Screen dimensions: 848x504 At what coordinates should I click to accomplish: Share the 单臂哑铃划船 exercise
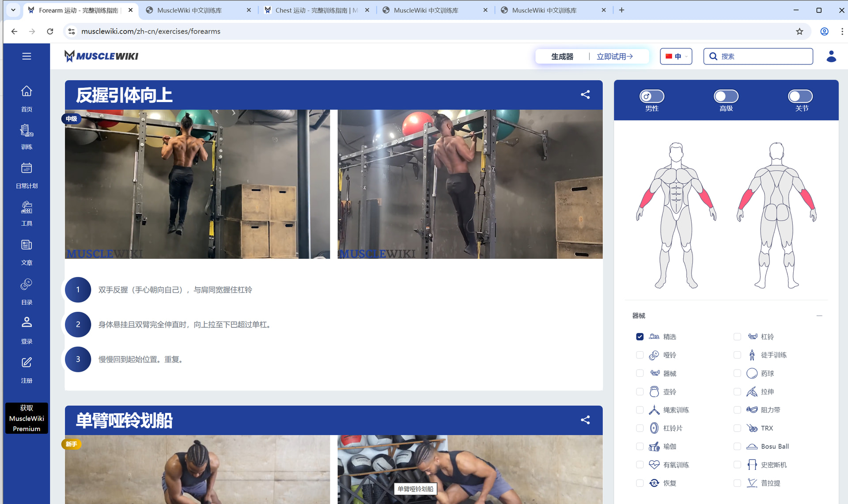[585, 420]
